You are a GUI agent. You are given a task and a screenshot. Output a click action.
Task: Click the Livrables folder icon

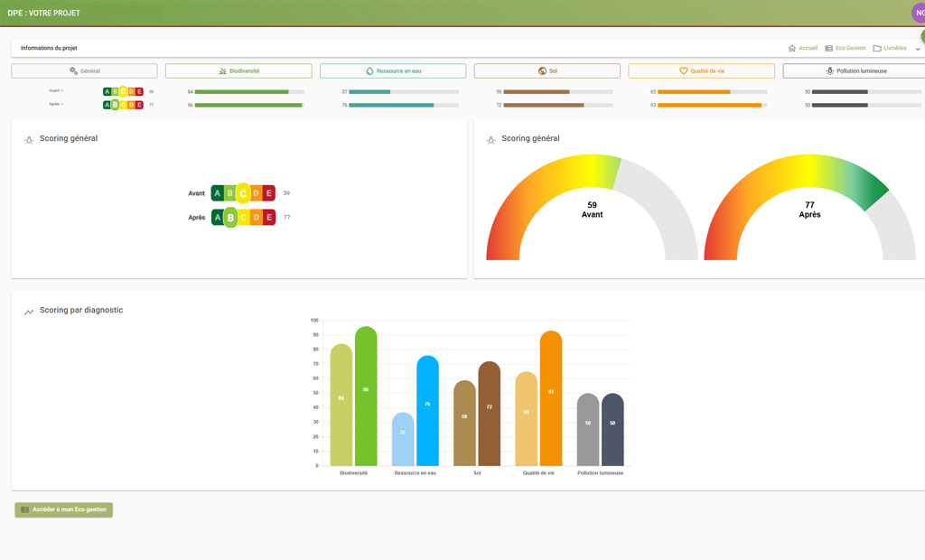pyautogui.click(x=877, y=48)
